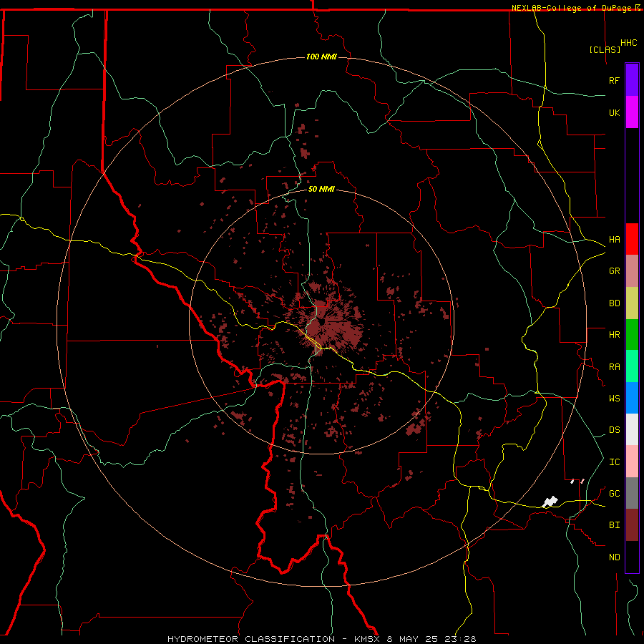Click the 'UK' legend label
Image resolution: width=644 pixels, height=644 pixels.
[615, 112]
